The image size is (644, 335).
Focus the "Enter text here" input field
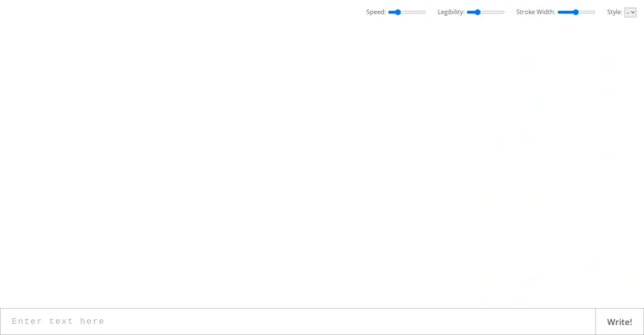click(x=298, y=322)
